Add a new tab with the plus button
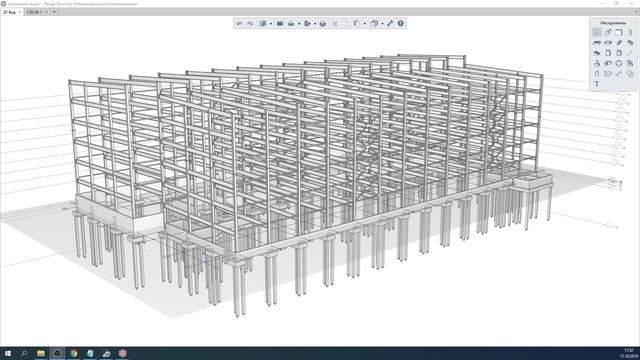This screenshot has height=360, width=640. click(54, 12)
